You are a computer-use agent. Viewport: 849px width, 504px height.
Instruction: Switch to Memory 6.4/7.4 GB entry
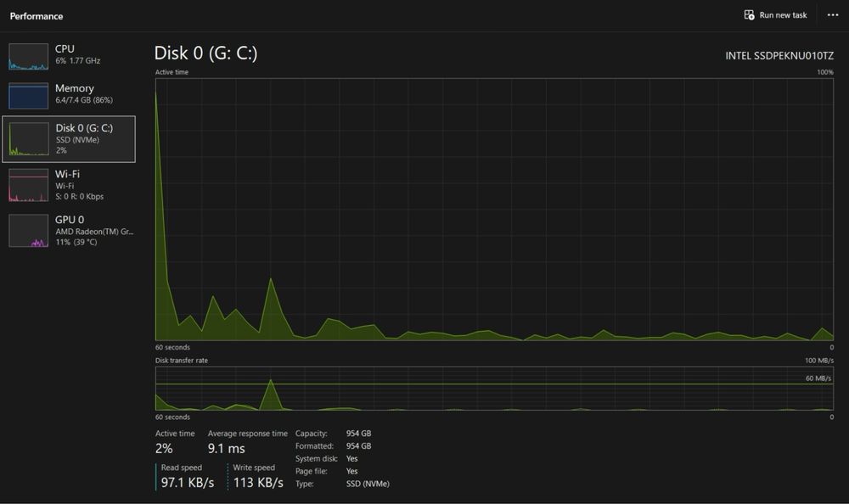click(69, 94)
